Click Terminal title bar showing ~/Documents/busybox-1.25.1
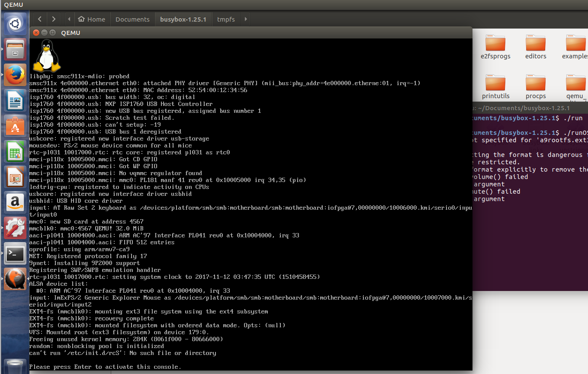 coord(530,108)
